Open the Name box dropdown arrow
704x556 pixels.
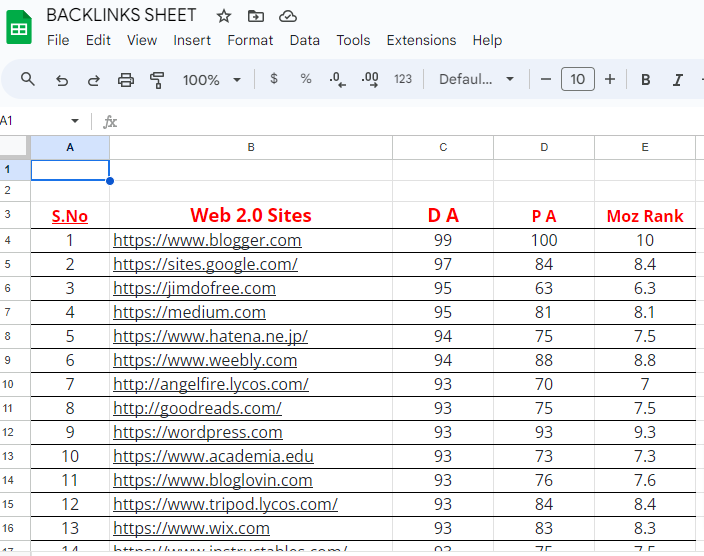pyautogui.click(x=75, y=121)
